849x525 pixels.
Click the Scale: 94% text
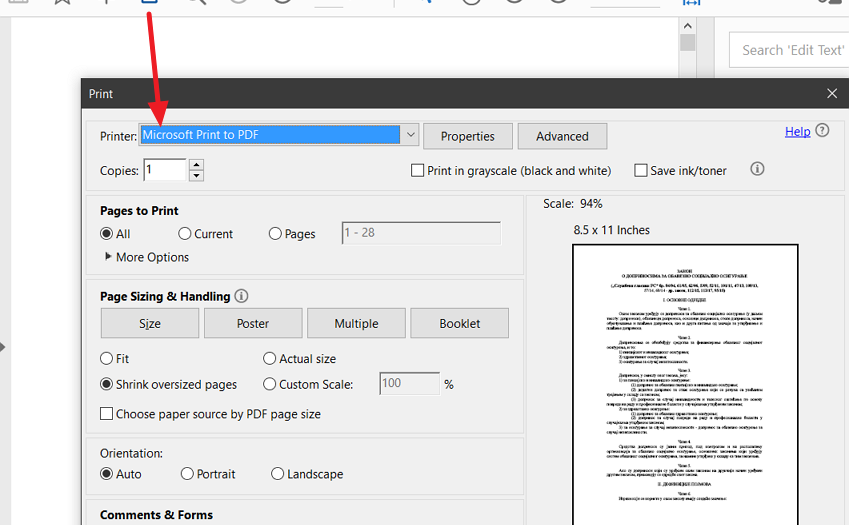[x=573, y=204]
